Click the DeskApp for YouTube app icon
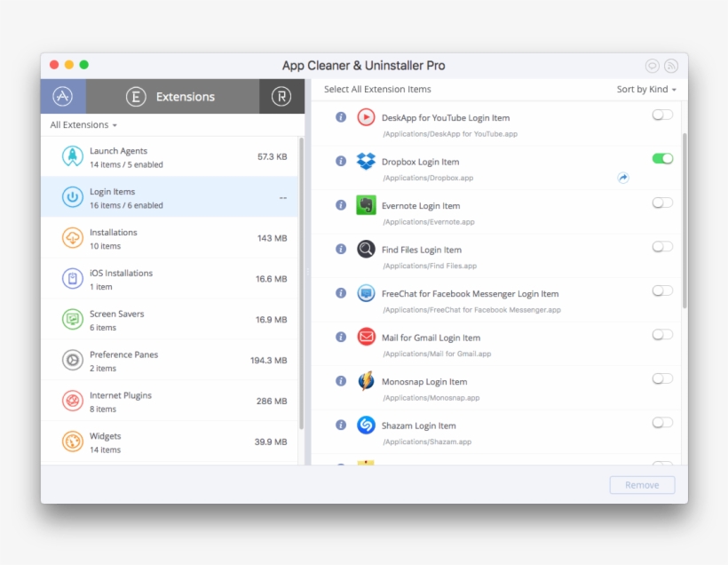This screenshot has width=728, height=565. click(366, 117)
